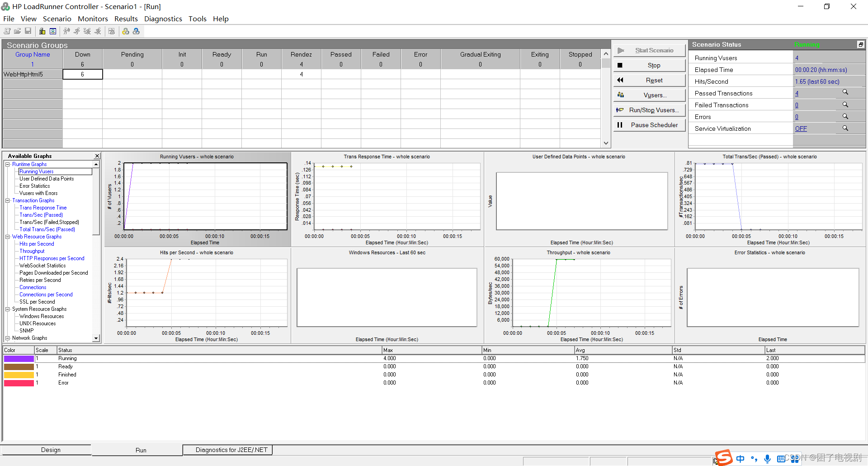The image size is (868, 466).
Task: Click the Sogou input method logo
Action: pos(723,457)
